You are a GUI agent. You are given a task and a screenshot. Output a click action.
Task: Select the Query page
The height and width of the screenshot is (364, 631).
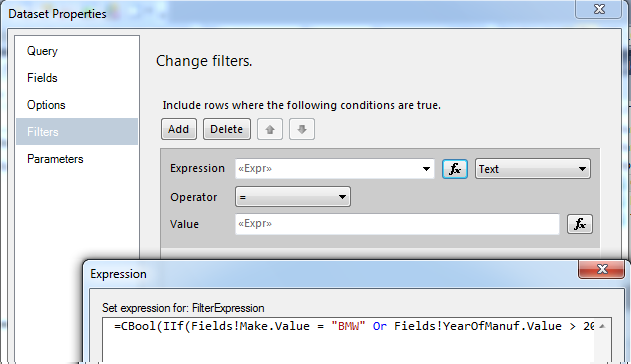click(x=42, y=51)
